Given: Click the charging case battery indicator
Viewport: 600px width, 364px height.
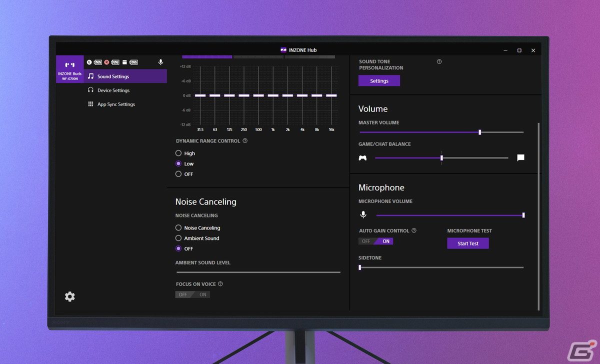Looking at the screenshot, I should 130,62.
